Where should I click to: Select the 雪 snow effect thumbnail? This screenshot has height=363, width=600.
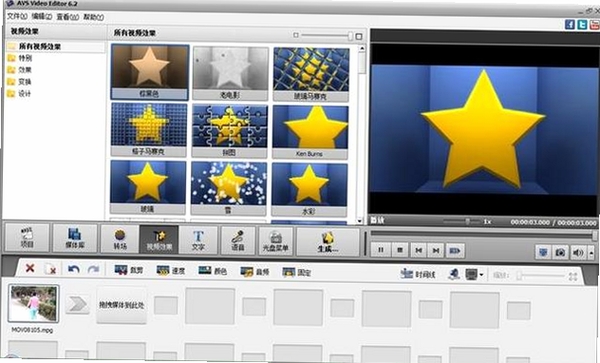(229, 188)
